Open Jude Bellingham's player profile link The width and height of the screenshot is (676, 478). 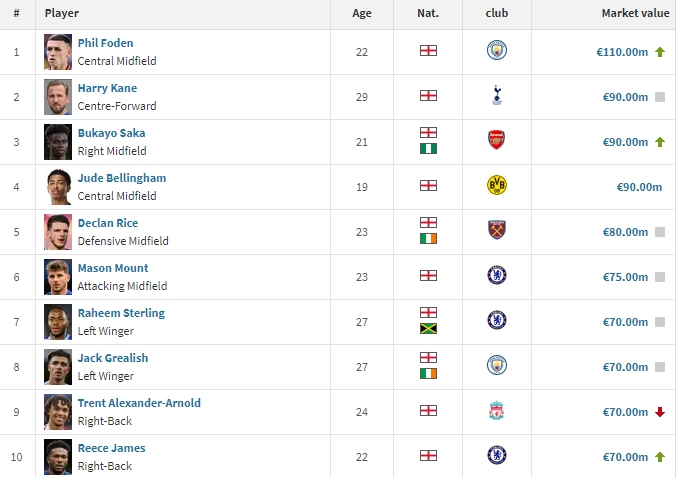[x=122, y=178]
